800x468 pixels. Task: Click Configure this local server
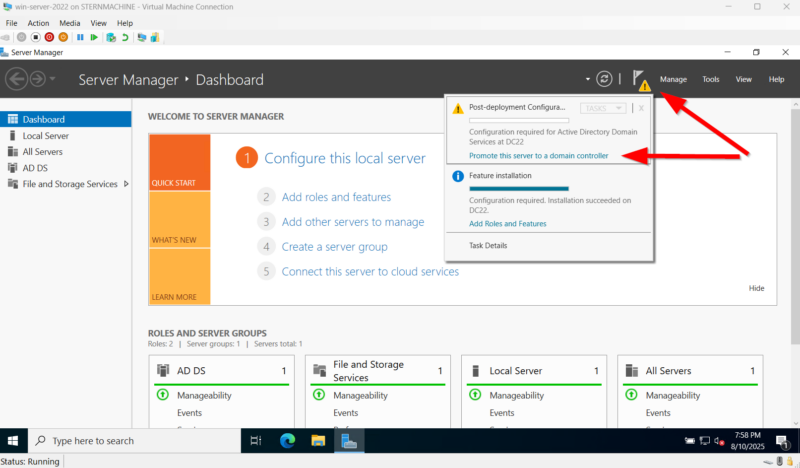point(344,158)
